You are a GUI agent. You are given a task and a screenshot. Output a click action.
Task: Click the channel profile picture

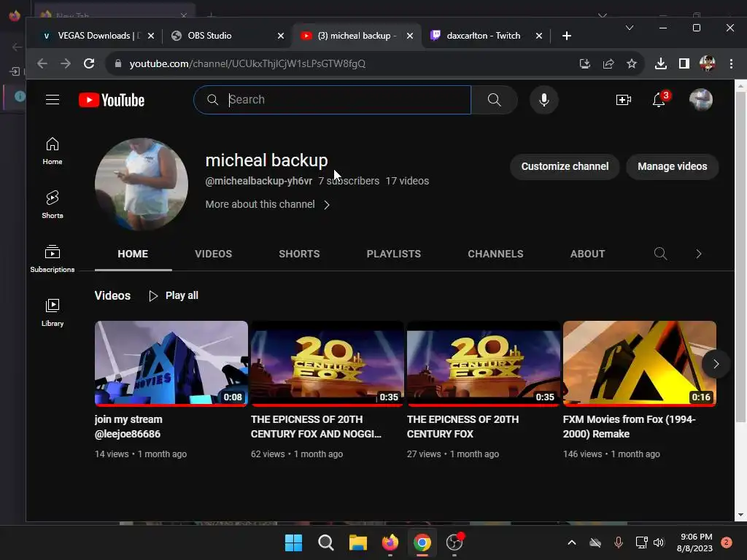[x=142, y=184]
